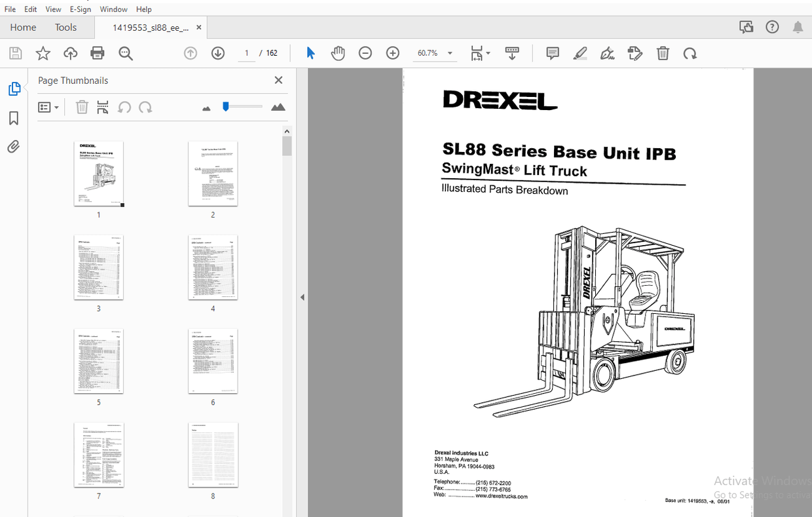812x517 pixels.
Task: Open Acrobat Help
Action: (772, 27)
